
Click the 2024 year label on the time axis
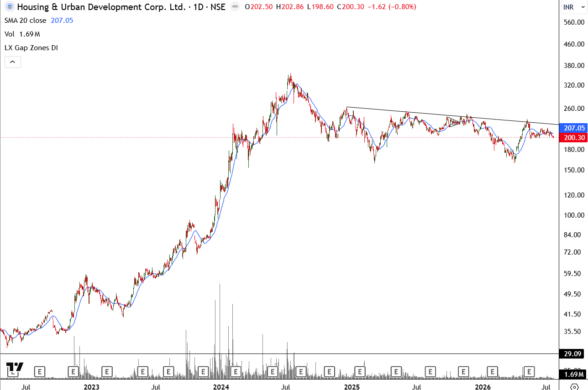(x=221, y=387)
